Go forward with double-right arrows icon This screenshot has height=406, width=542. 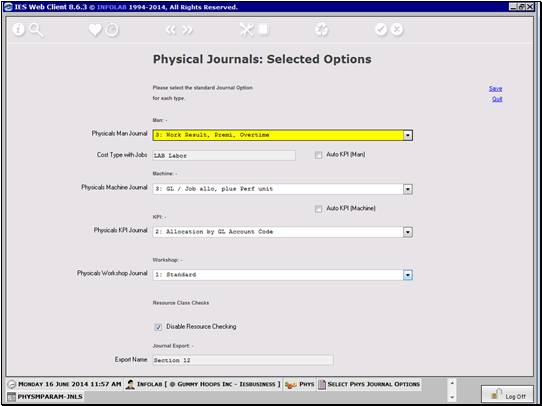[187, 30]
